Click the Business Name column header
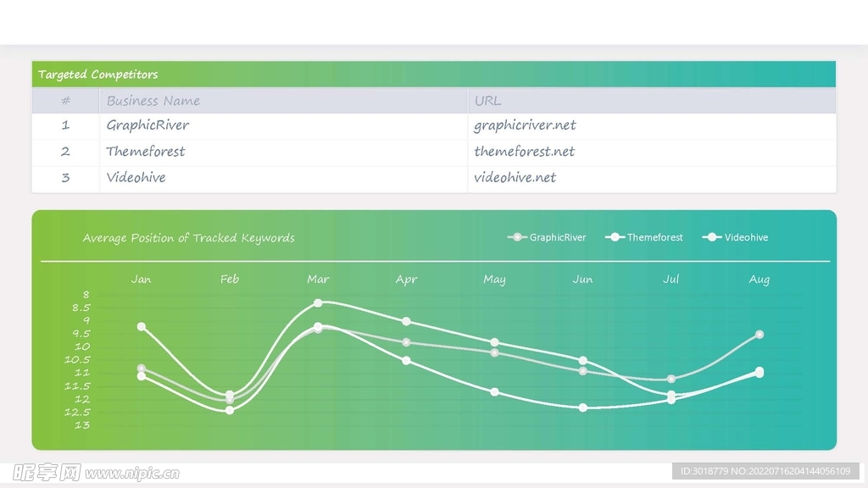 [x=153, y=101]
